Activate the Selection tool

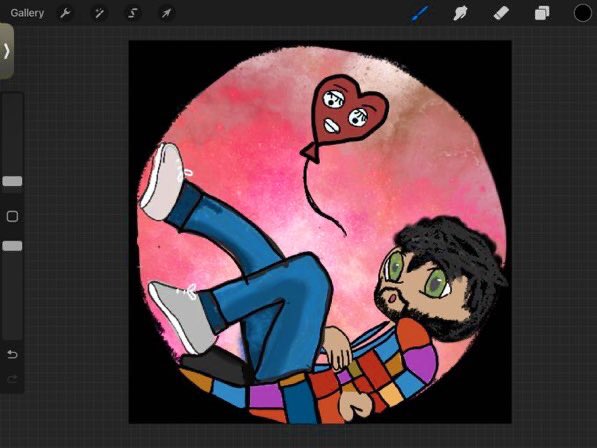point(132,14)
